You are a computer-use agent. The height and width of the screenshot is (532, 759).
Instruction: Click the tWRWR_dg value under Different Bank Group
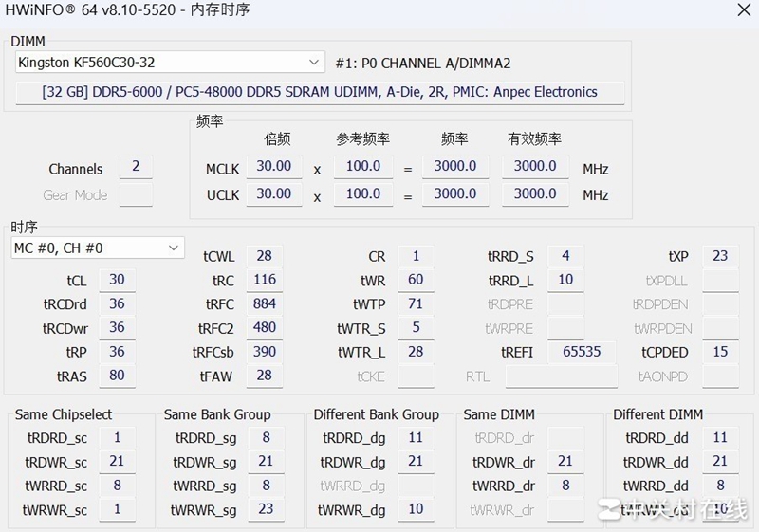point(416,509)
